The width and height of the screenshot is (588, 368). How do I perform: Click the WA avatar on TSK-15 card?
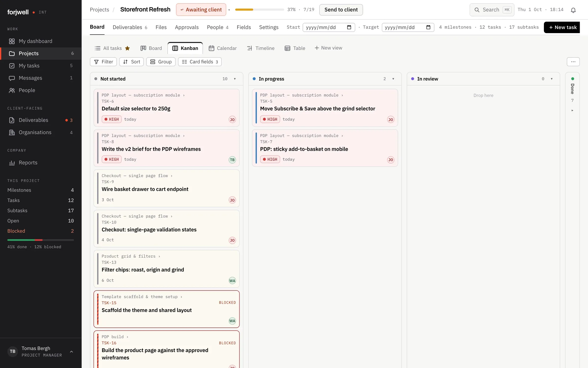pyautogui.click(x=232, y=321)
